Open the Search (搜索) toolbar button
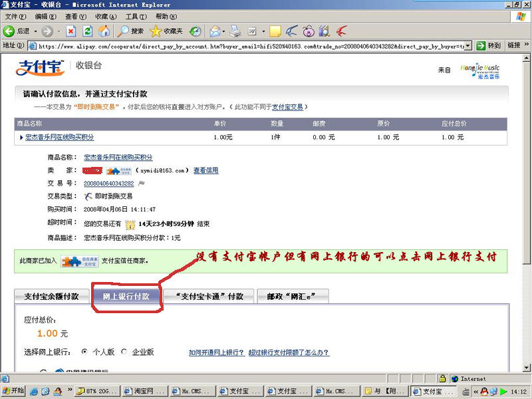Viewport: 532px width, 399px height. click(130, 31)
